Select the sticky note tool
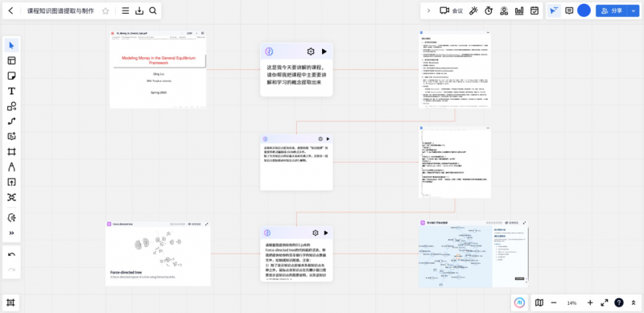This screenshot has width=644, height=313. pos(11,76)
